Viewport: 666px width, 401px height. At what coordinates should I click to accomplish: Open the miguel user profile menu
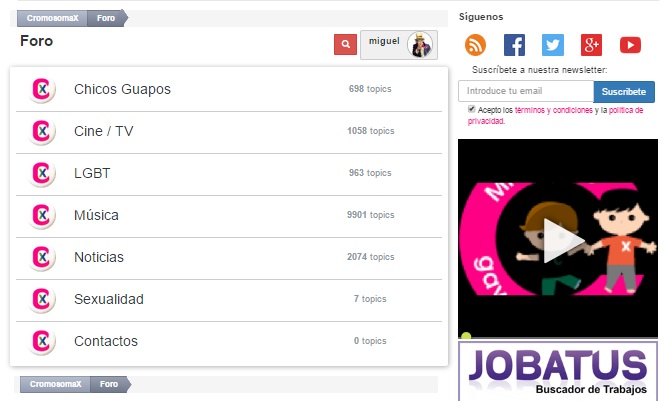coord(398,45)
